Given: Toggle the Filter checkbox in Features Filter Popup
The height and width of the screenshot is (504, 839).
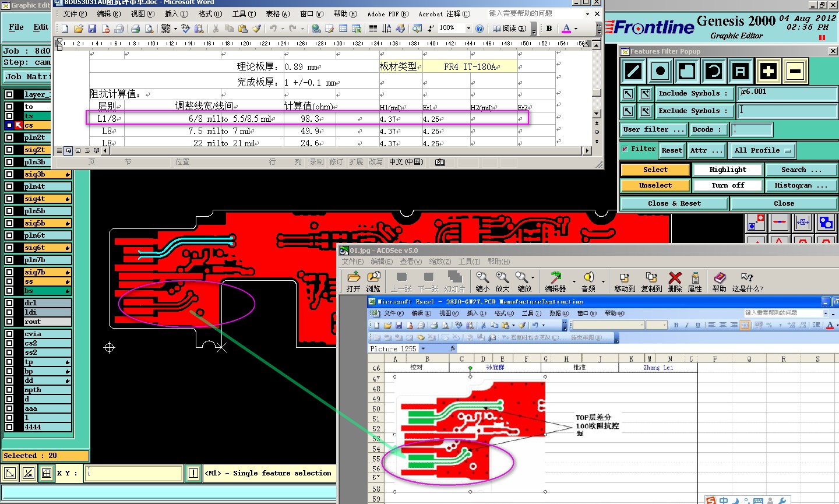Looking at the screenshot, I should tap(625, 149).
